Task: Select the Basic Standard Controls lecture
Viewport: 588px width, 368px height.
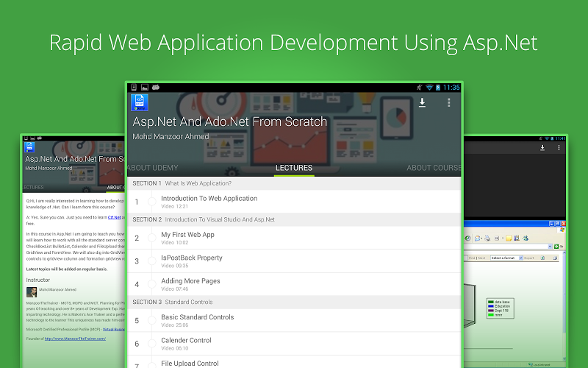Action: pos(197,320)
